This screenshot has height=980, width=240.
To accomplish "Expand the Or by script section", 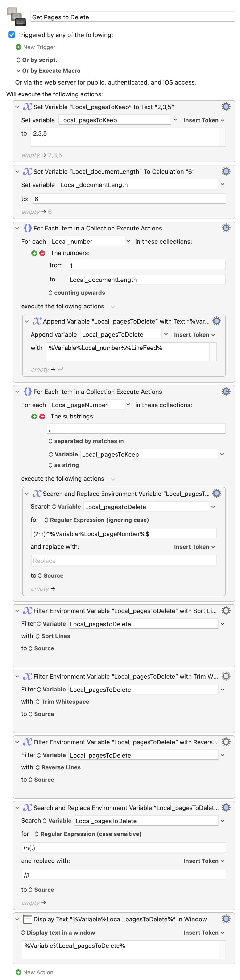I will click(x=37, y=60).
